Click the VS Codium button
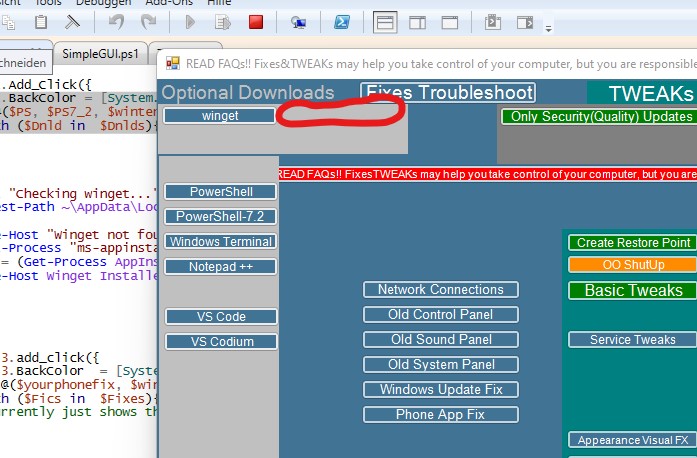Screen dimensions: 697x458 [x=221, y=341]
